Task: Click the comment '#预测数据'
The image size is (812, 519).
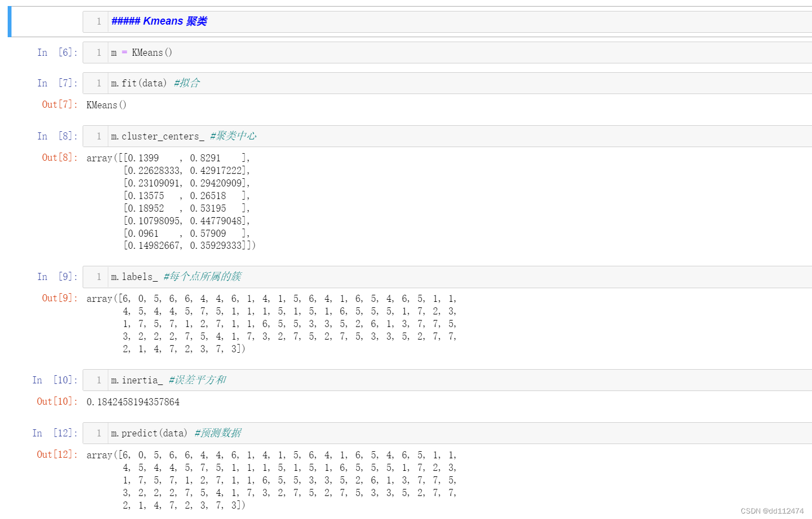Action: coord(218,433)
